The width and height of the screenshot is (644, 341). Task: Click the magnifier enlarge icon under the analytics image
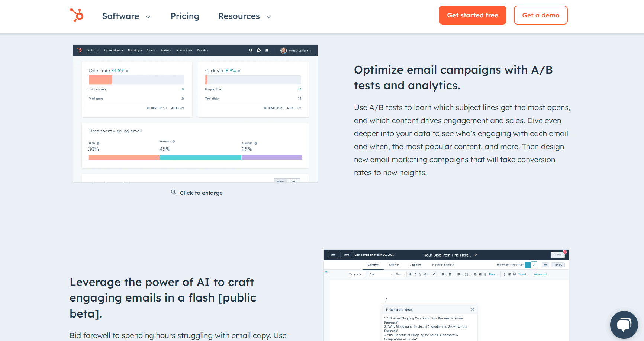[x=174, y=193]
